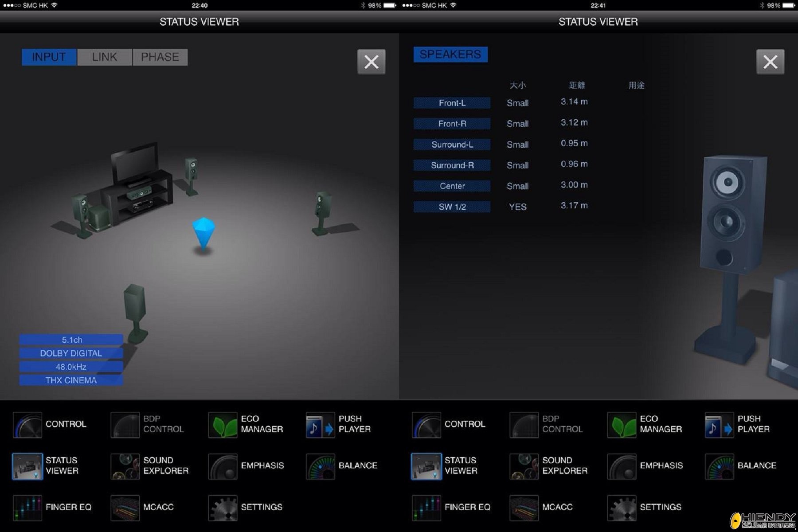Click the 3.12 m distance value

[574, 122]
